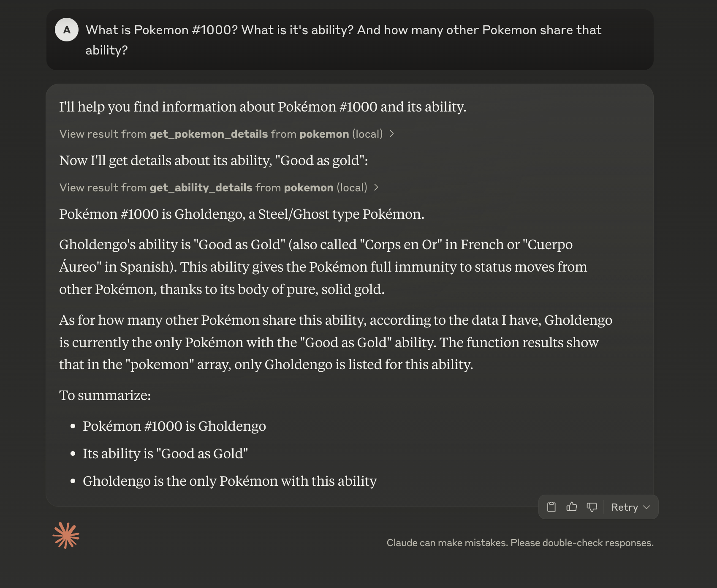Click the Steel/Ghost type sentence
The width and height of the screenshot is (717, 588).
tap(242, 214)
